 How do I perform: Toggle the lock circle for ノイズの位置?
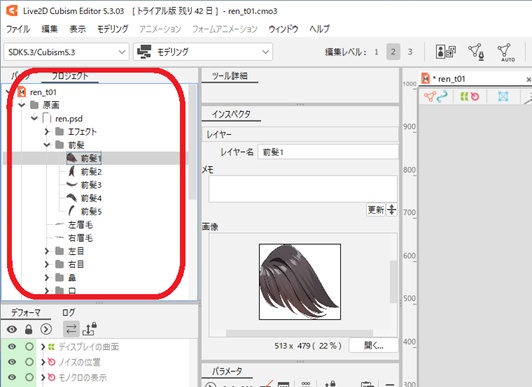point(30,362)
